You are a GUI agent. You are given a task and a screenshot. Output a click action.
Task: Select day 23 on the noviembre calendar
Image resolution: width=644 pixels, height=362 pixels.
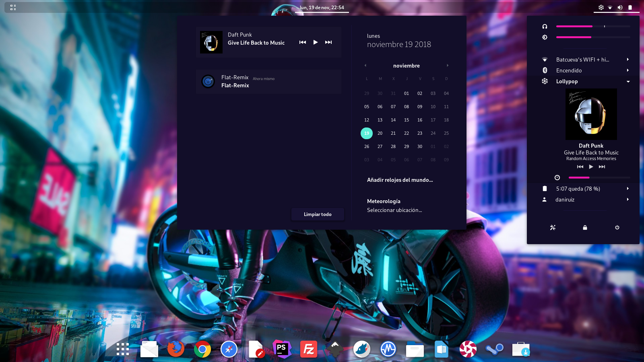pyautogui.click(x=420, y=133)
